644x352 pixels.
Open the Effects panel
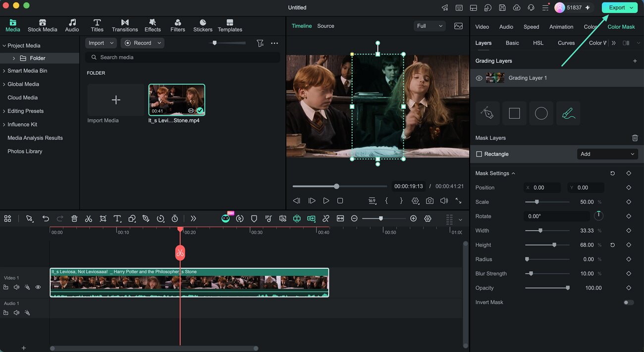[x=153, y=26]
